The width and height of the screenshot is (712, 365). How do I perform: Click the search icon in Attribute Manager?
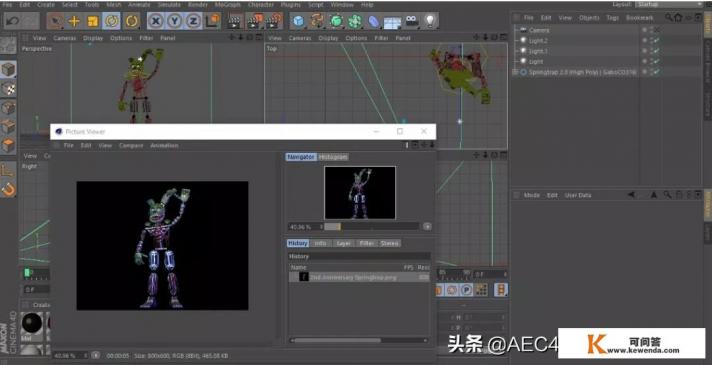point(667,195)
